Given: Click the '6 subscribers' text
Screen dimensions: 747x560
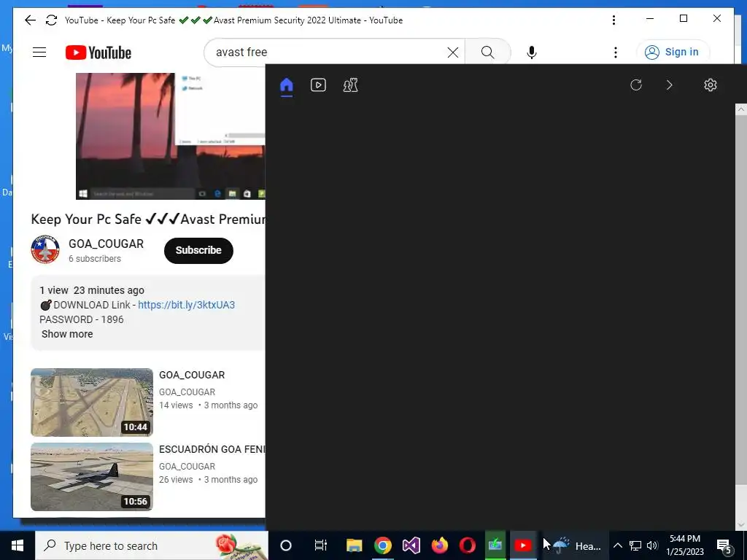Looking at the screenshot, I should pos(95,259).
